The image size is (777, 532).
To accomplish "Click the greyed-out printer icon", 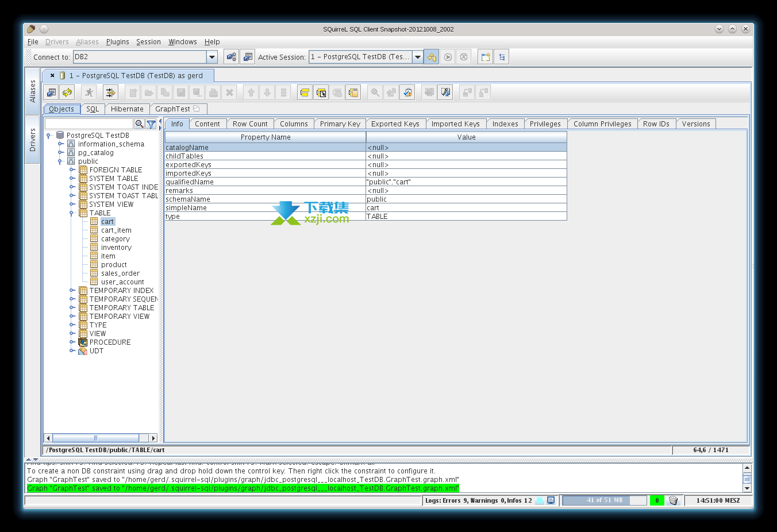I will coord(213,92).
